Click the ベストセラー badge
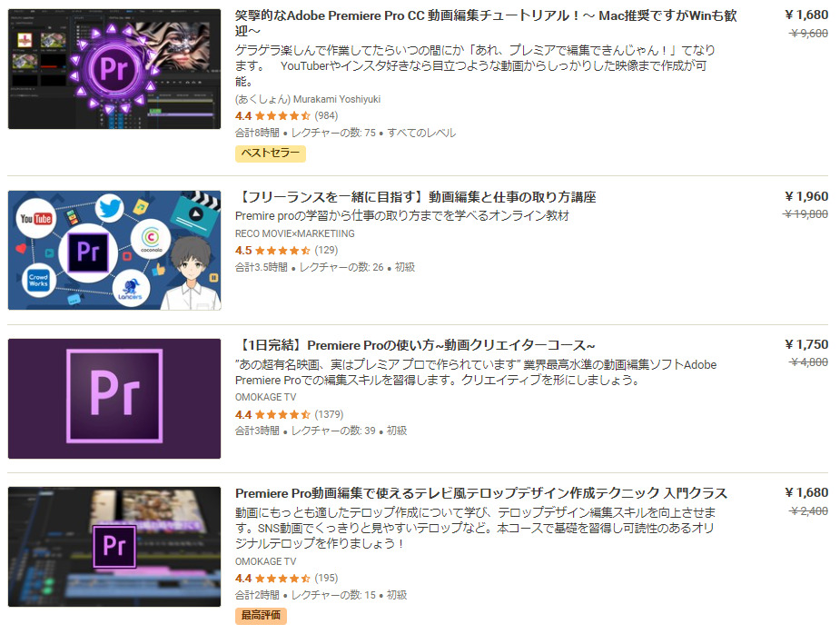 coord(270,154)
